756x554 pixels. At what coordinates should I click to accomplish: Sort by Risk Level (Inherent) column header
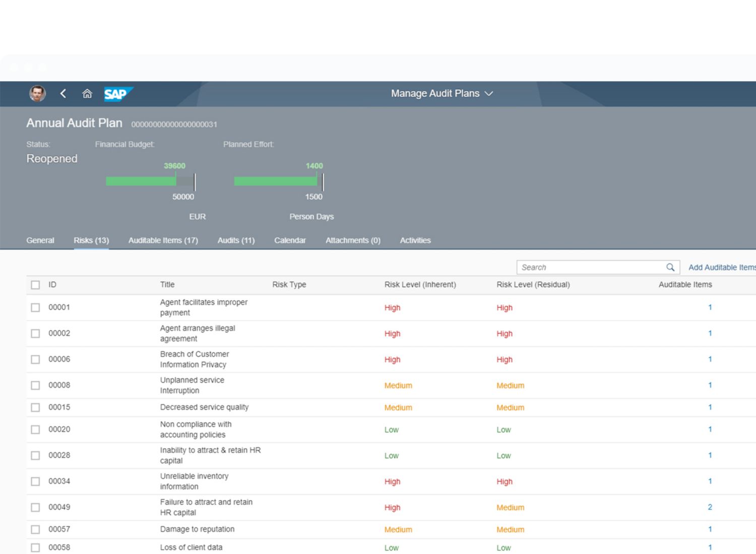coord(420,285)
